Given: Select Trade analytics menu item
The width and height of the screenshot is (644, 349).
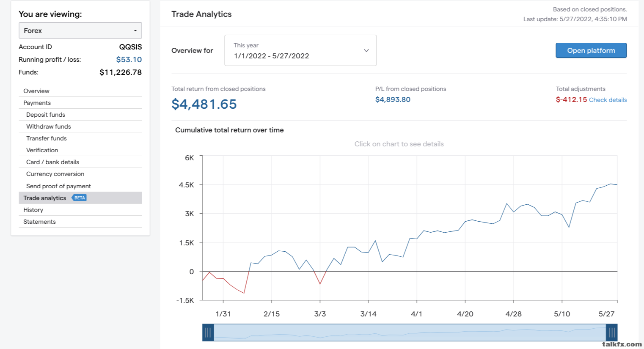Looking at the screenshot, I should click(80, 198).
